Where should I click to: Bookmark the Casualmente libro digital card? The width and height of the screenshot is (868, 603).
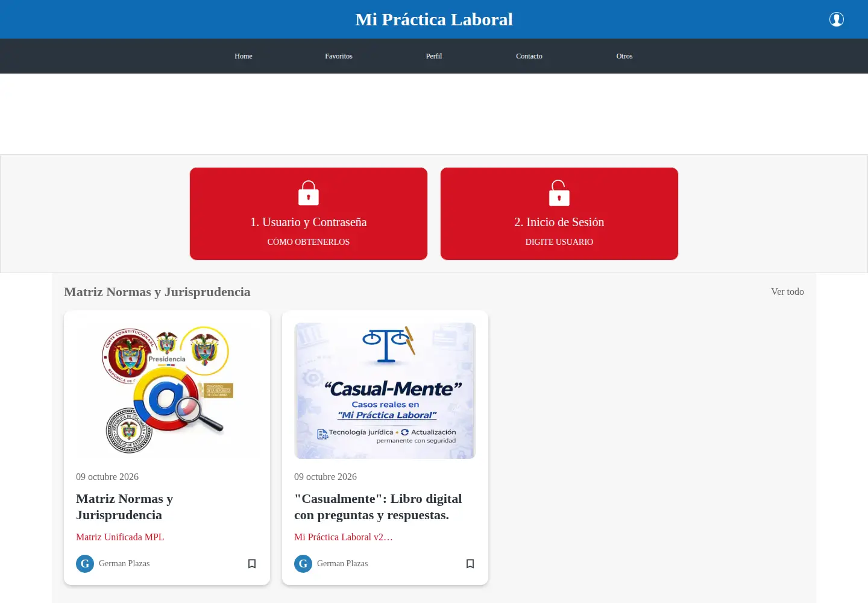pyautogui.click(x=470, y=564)
